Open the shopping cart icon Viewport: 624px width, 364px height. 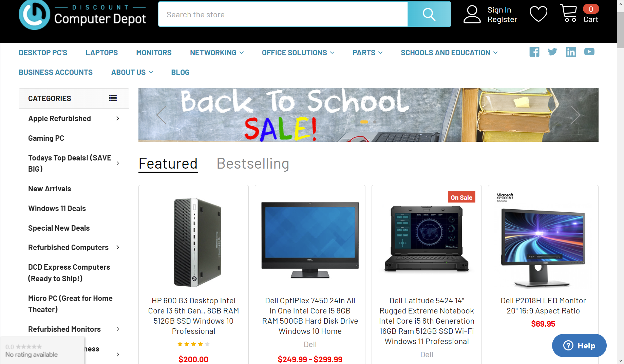click(569, 13)
